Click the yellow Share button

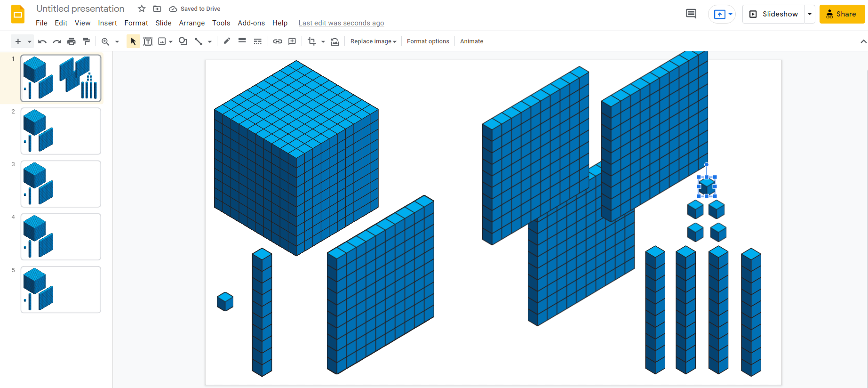tap(842, 14)
